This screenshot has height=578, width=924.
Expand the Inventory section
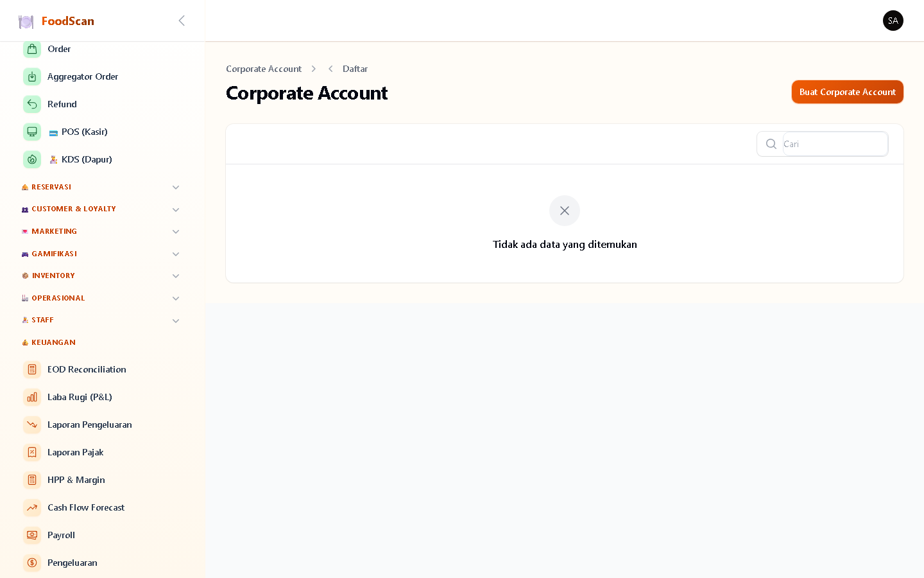(176, 276)
